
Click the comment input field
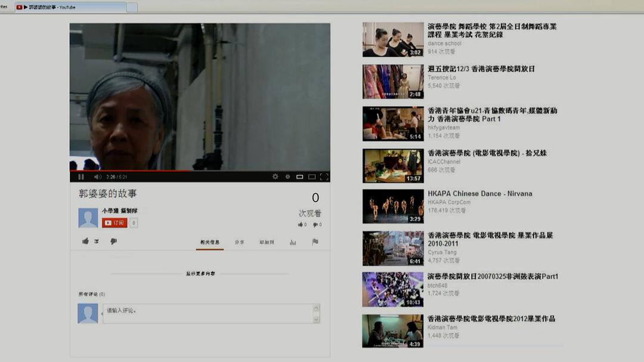tap(208, 314)
